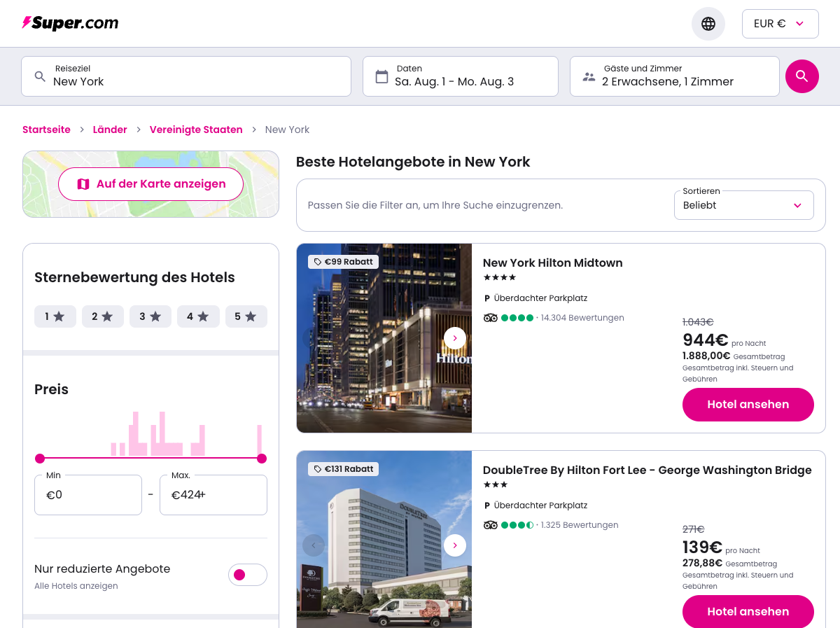This screenshot has width=840, height=628.
Task: Open the Daten date picker field
Action: coord(461,76)
